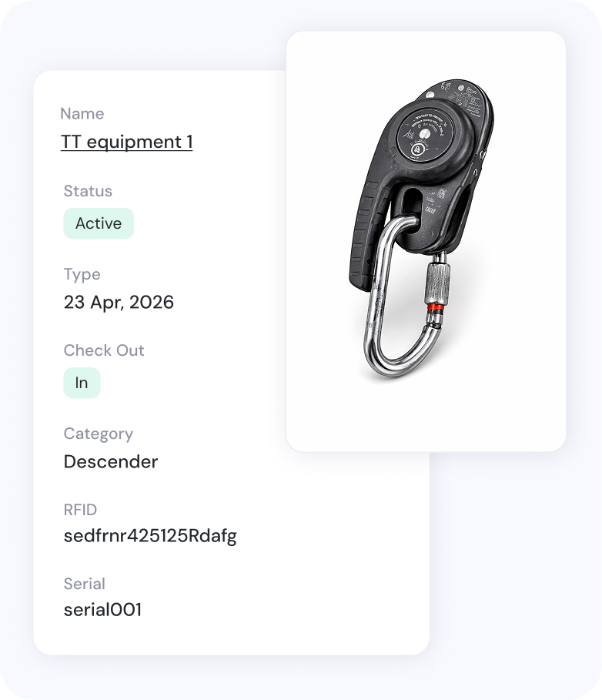Click the red band on carabiner gate

click(436, 306)
